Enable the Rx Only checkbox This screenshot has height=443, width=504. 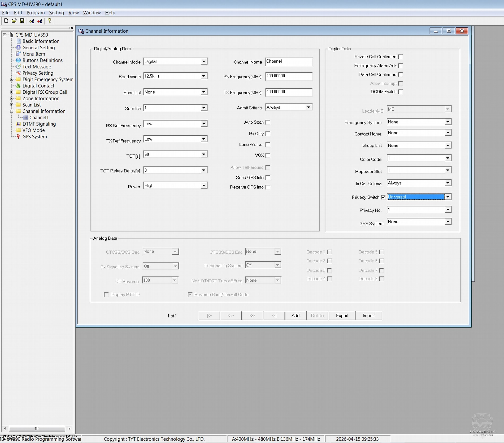tap(268, 134)
